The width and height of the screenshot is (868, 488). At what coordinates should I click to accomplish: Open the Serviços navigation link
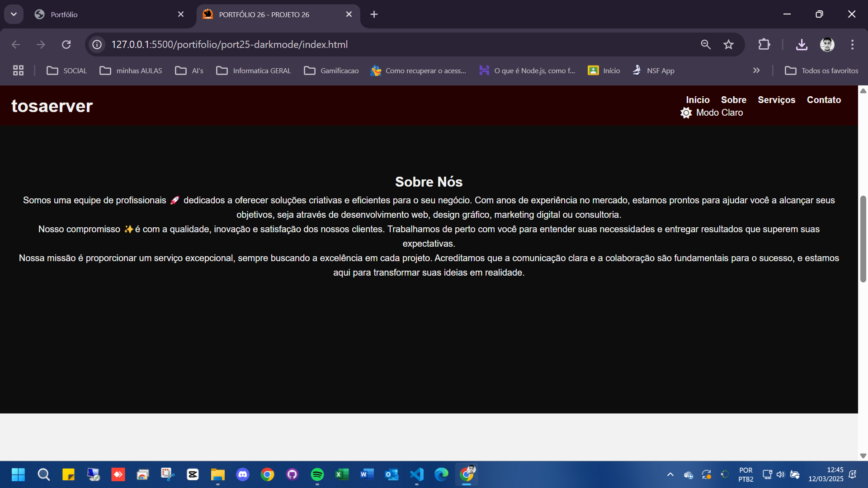[x=776, y=100]
